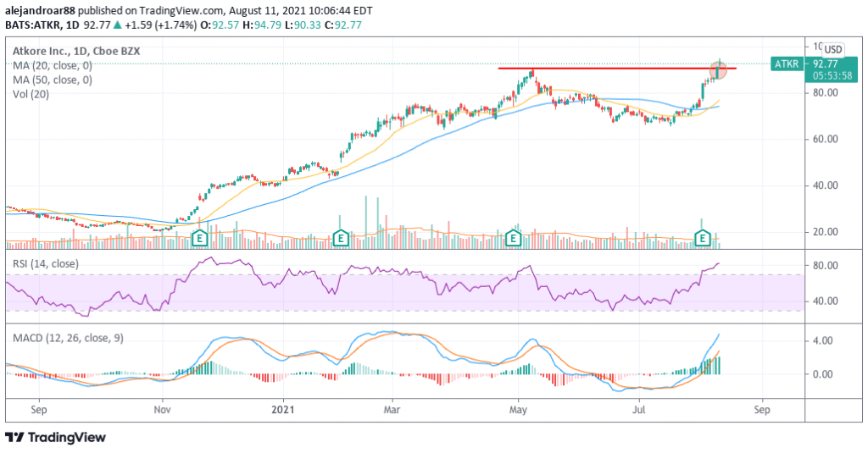The height and width of the screenshot is (453, 868).
Task: Click the TradingView logo at bottom
Action: click(x=55, y=438)
